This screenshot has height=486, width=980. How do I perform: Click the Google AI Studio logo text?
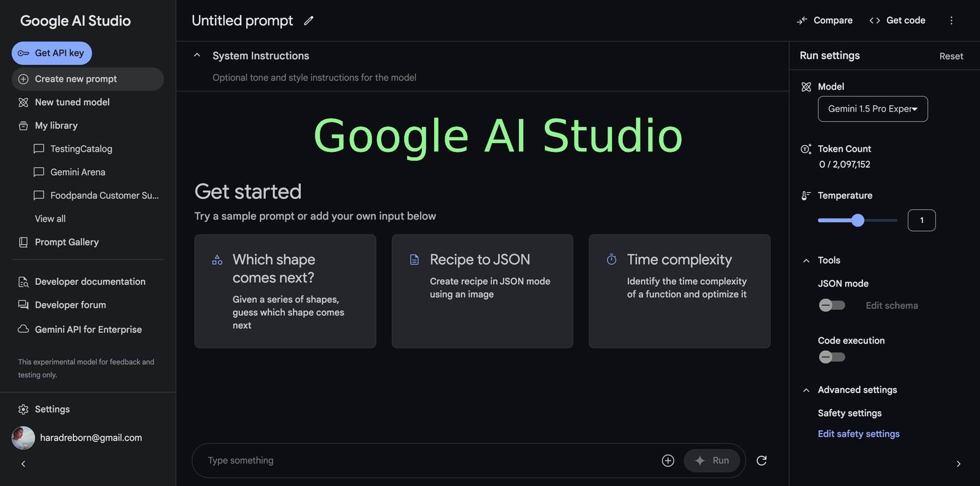tap(75, 21)
